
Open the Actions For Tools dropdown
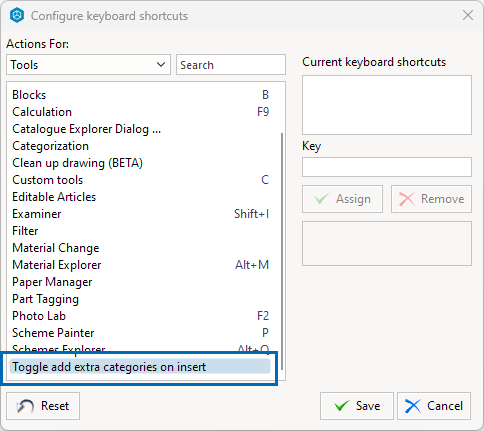point(88,65)
